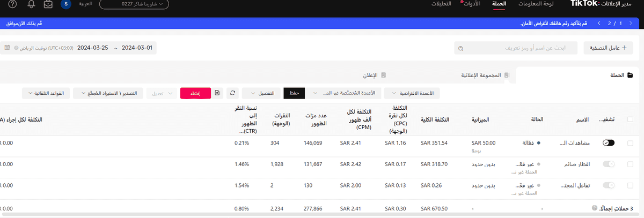Open the القواعد التلقائية automated rules dropdown
The width and height of the screenshot is (644, 218).
pos(47,93)
